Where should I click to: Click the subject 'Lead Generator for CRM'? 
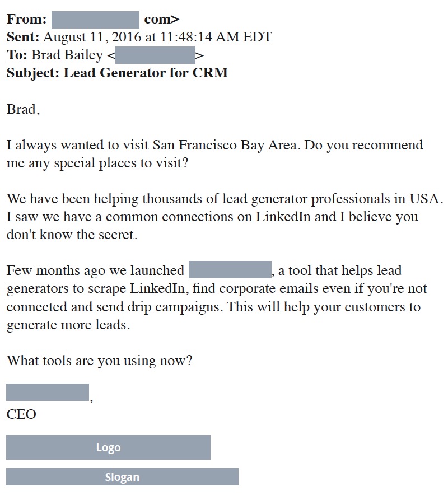coord(146,73)
